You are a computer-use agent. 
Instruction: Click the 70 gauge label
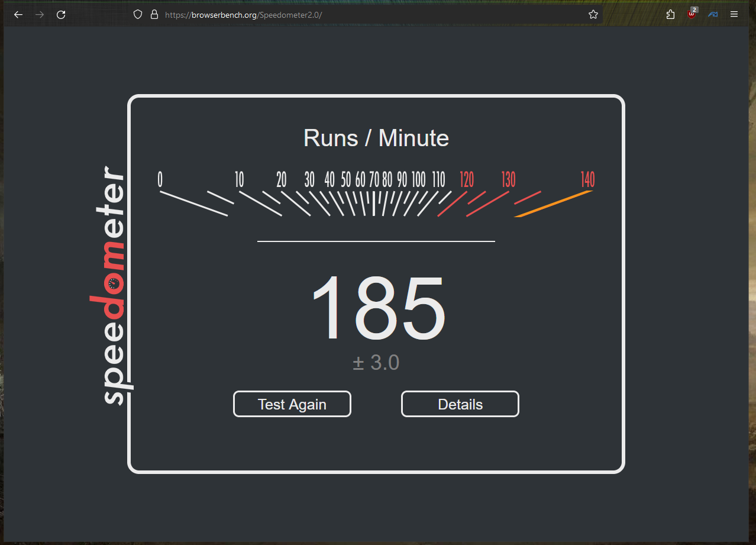point(374,179)
